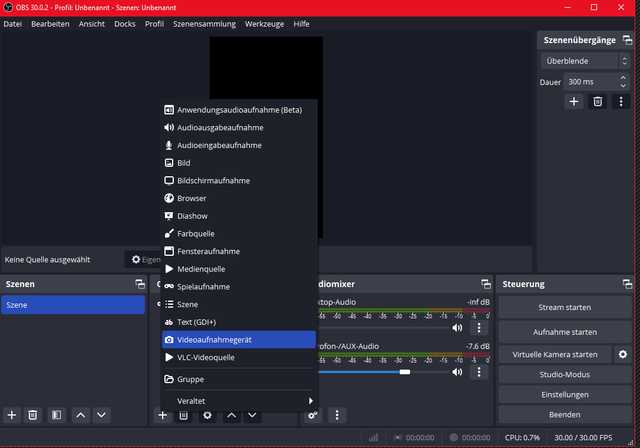640x448 pixels.
Task: Choose Fensteraufnahme source
Action: (x=239, y=251)
